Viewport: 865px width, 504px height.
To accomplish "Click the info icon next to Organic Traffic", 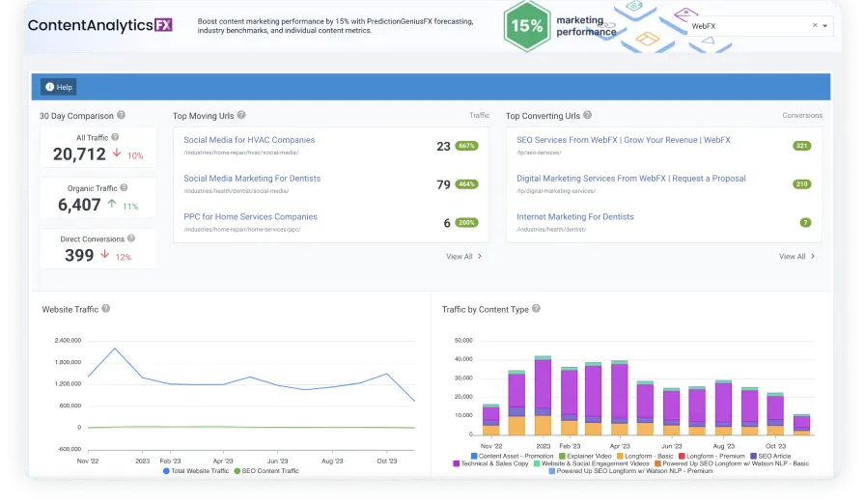I will pyautogui.click(x=125, y=189).
